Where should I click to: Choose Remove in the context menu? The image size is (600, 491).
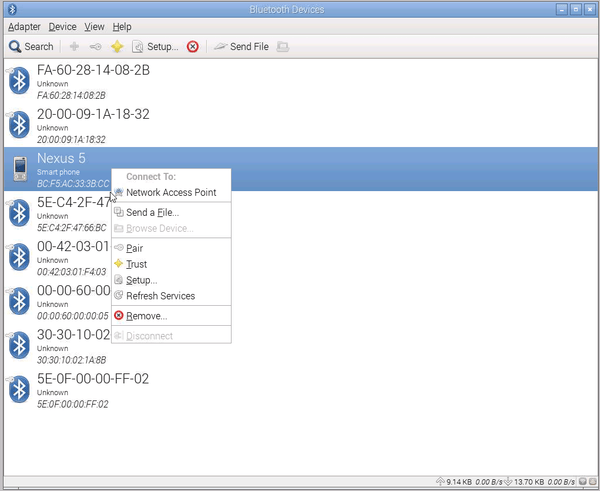click(146, 316)
